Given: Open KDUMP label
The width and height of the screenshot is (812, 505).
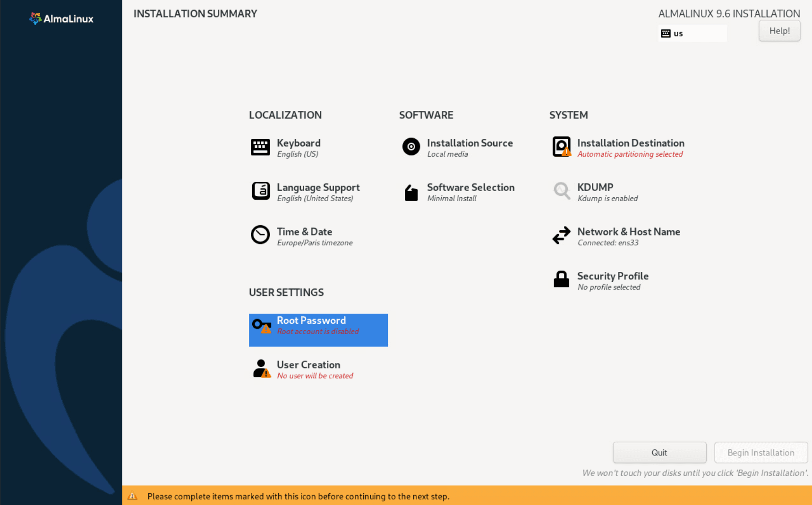Looking at the screenshot, I should 595,187.
